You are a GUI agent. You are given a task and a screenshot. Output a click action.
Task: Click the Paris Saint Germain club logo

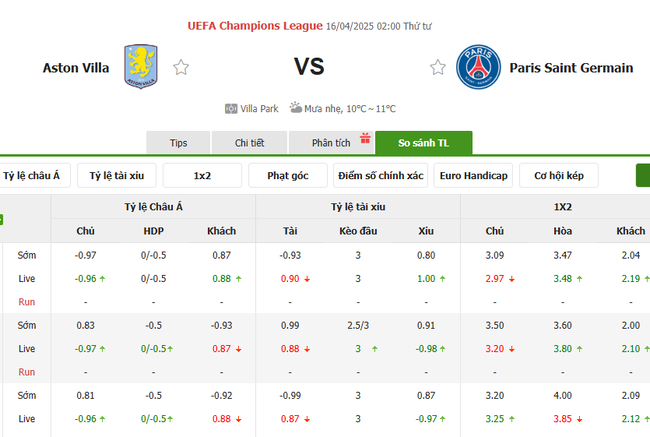(x=476, y=68)
